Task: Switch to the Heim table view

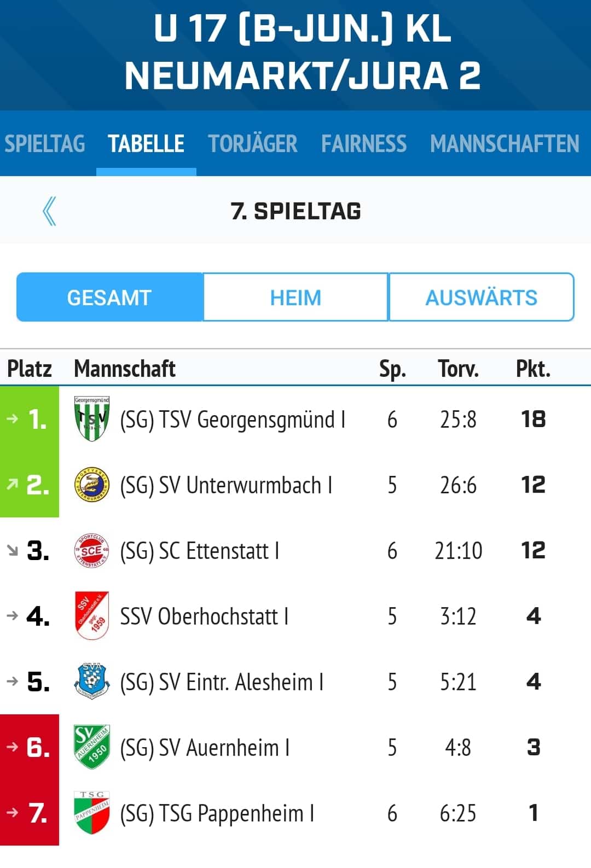Action: pos(296,298)
